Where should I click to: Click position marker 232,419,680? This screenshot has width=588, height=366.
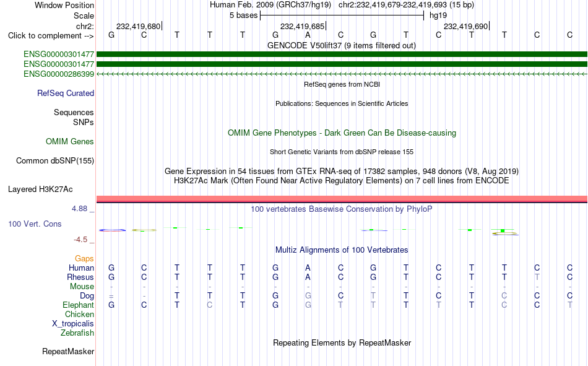point(139,26)
